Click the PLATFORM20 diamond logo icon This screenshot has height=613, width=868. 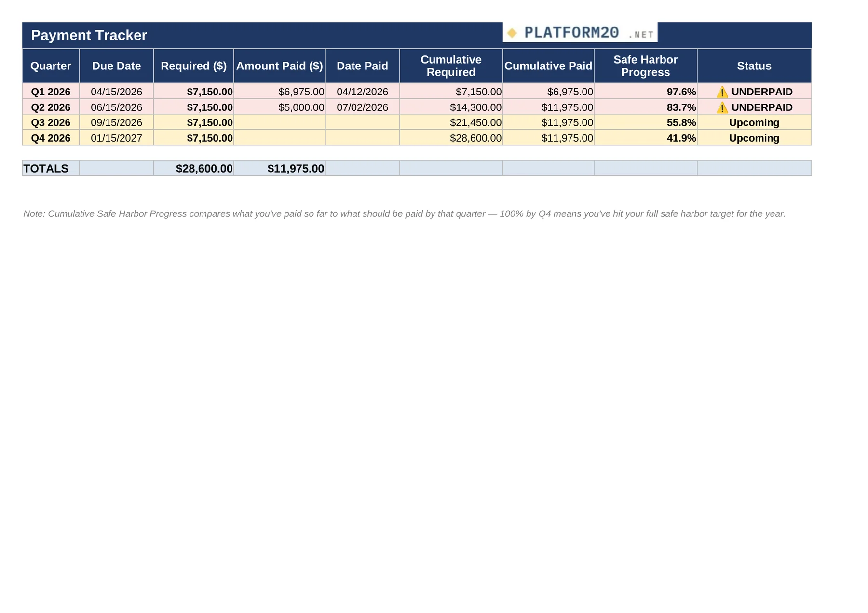(x=512, y=33)
